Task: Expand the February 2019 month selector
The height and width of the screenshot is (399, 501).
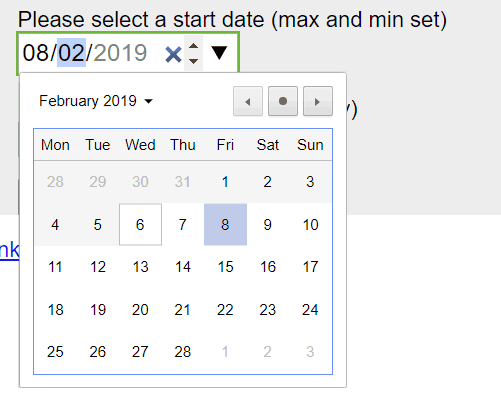Action: (96, 101)
